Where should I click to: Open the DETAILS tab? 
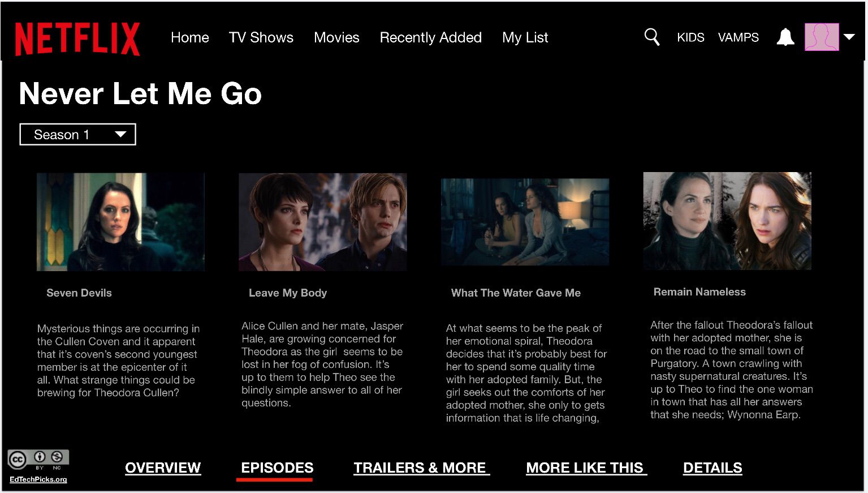click(712, 468)
